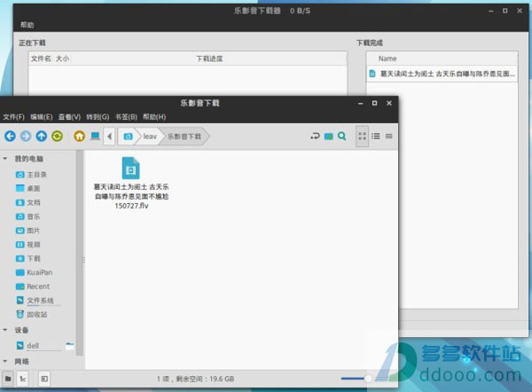Image resolution: width=532 pixels, height=392 pixels.
Task: Click home folder breadcrumb icon
Action: [x=128, y=137]
